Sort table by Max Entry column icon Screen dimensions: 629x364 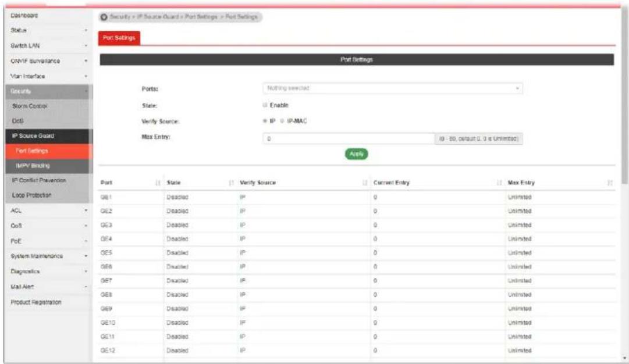[x=610, y=183]
